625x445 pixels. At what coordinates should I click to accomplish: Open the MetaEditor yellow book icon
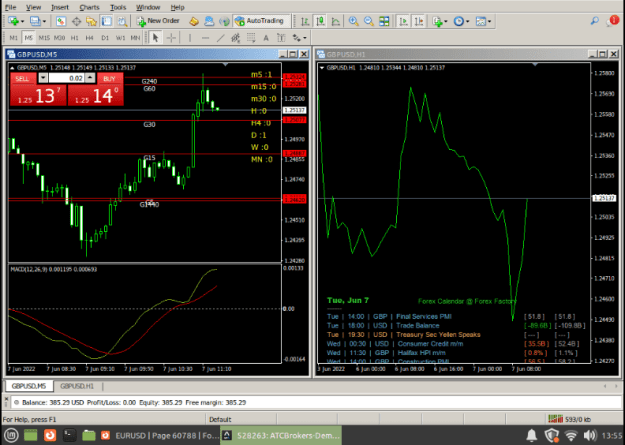[x=194, y=21]
